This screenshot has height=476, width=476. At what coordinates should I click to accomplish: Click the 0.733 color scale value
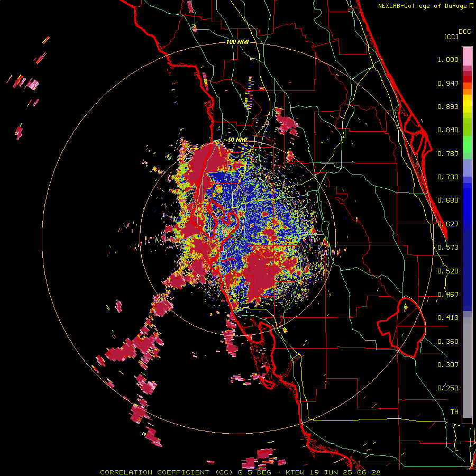(x=448, y=177)
